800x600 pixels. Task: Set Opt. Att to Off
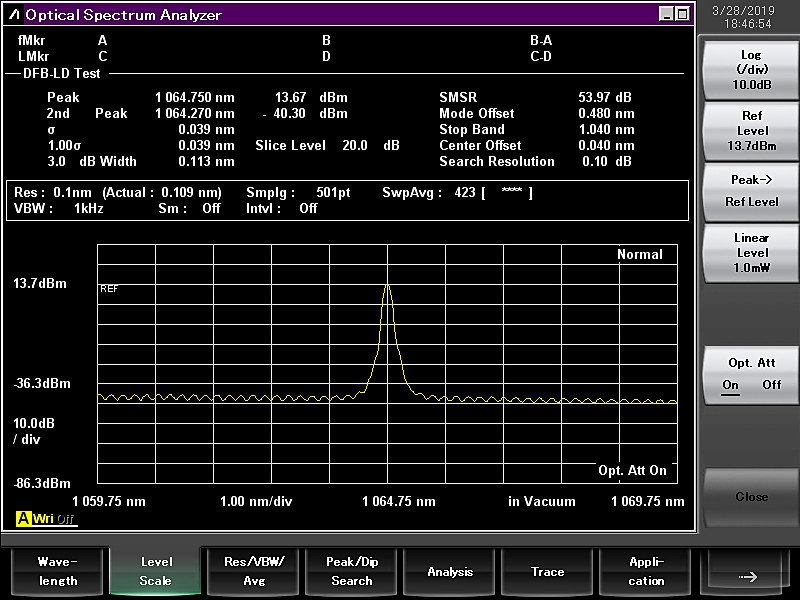point(772,385)
